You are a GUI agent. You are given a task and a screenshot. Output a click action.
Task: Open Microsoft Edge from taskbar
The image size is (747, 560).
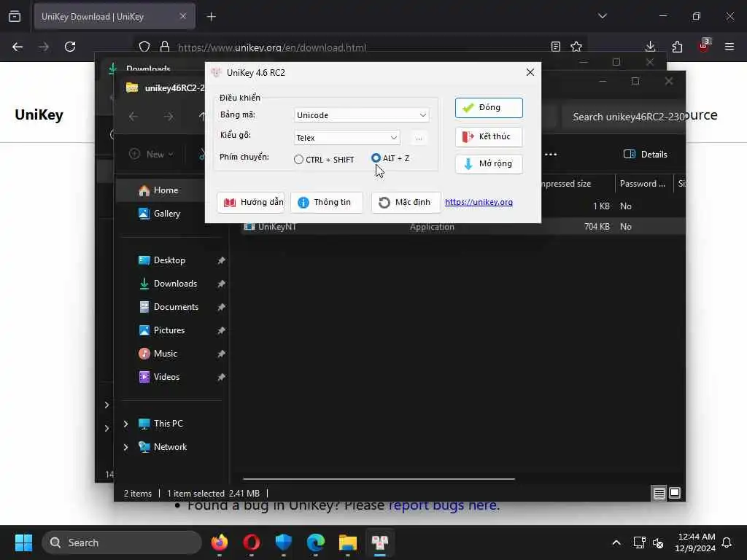click(x=315, y=542)
